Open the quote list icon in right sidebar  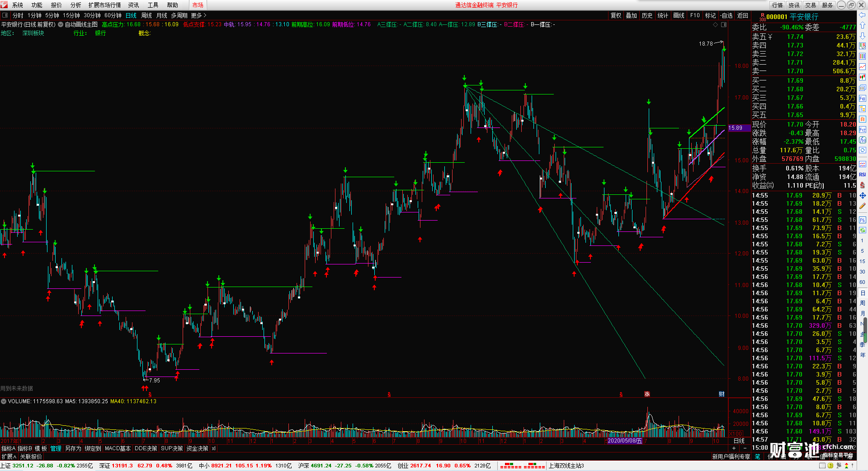coord(863,46)
